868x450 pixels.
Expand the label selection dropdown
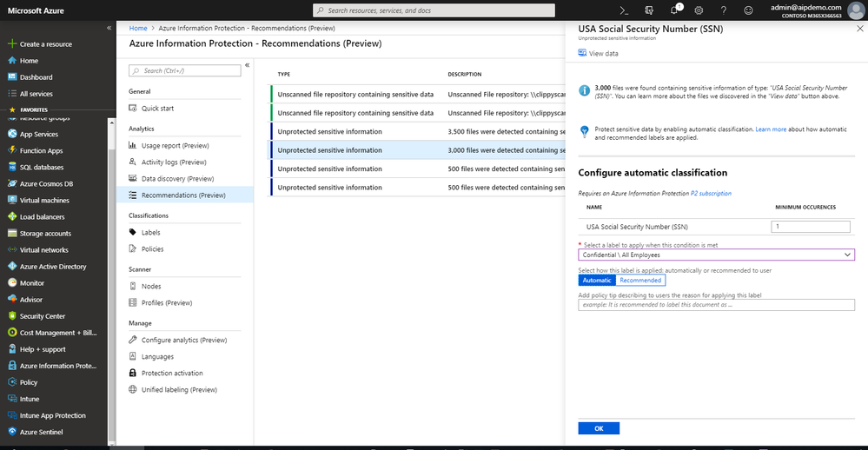[847, 255]
